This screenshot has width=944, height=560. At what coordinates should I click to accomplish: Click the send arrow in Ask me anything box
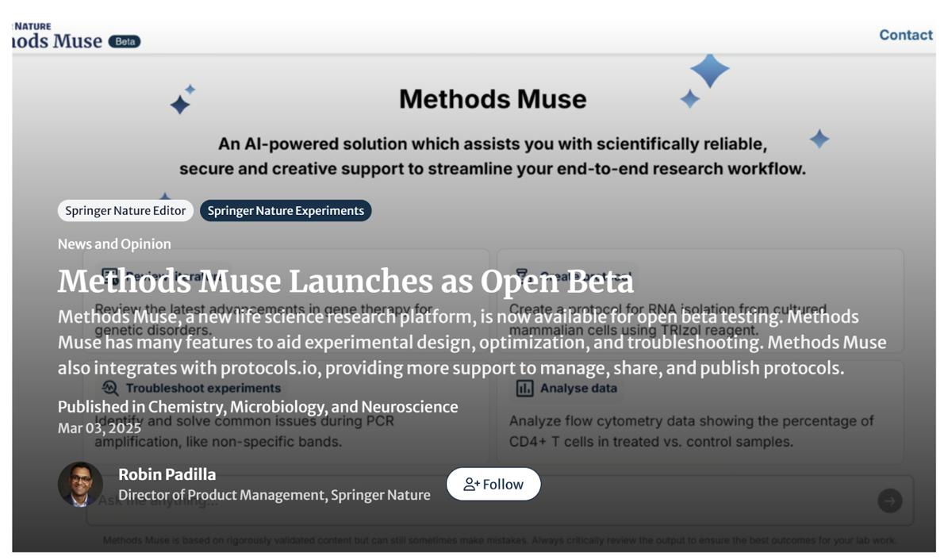890,501
